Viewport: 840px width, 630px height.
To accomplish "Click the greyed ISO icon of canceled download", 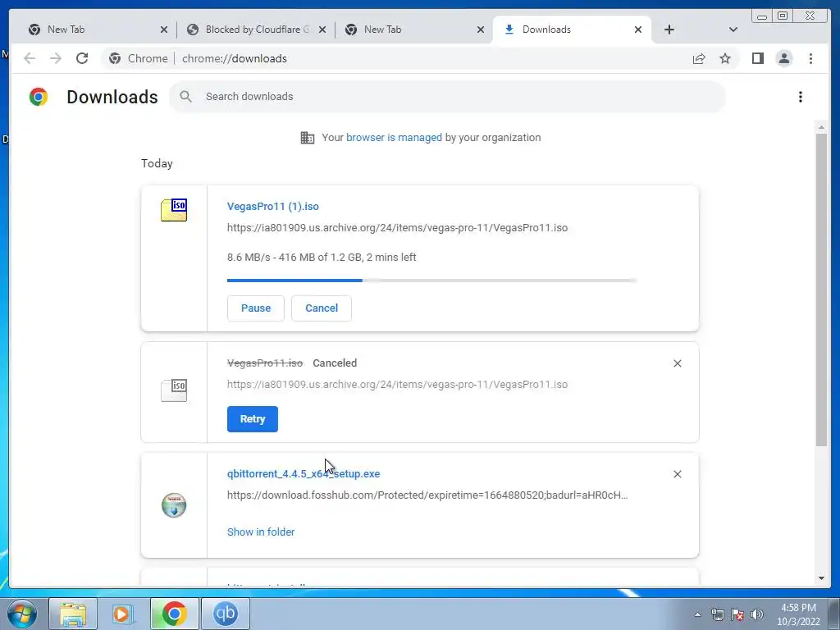I will (174, 390).
